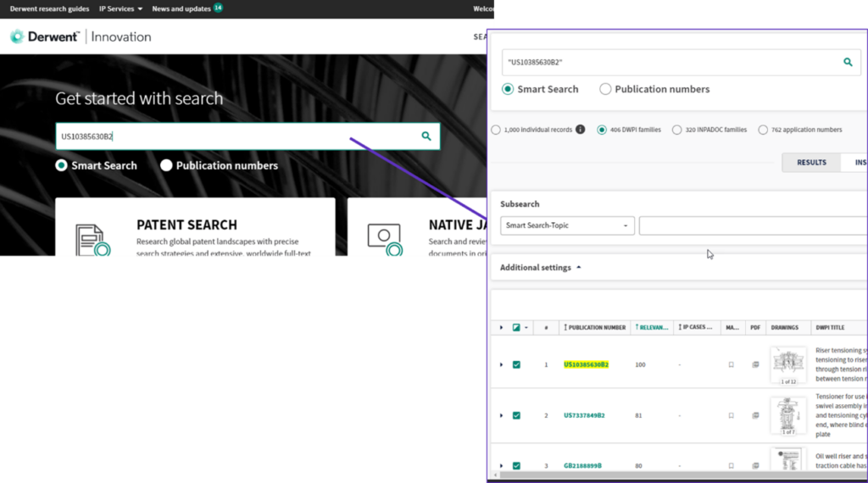Image resolution: width=868 pixels, height=483 pixels.
Task: Click the News and updates badge 14
Action: coord(218,8)
